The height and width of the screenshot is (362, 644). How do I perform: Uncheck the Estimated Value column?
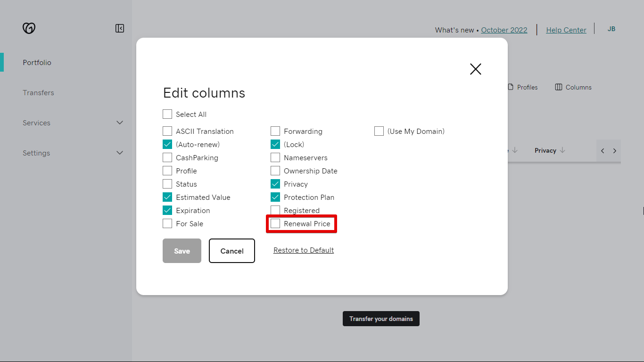click(167, 197)
